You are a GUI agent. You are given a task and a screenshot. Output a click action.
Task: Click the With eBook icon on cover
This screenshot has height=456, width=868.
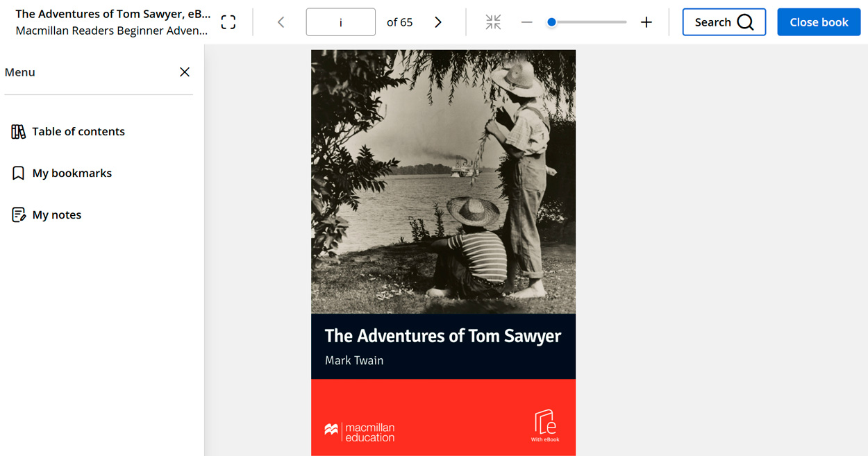[545, 425]
